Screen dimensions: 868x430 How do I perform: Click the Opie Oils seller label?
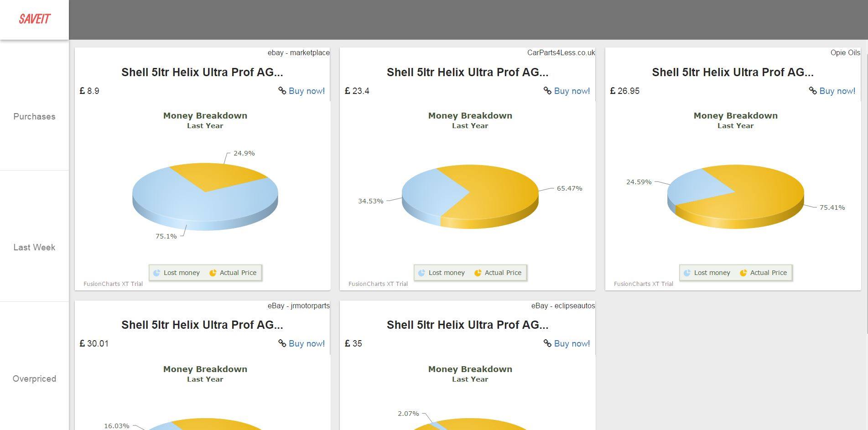(x=845, y=53)
